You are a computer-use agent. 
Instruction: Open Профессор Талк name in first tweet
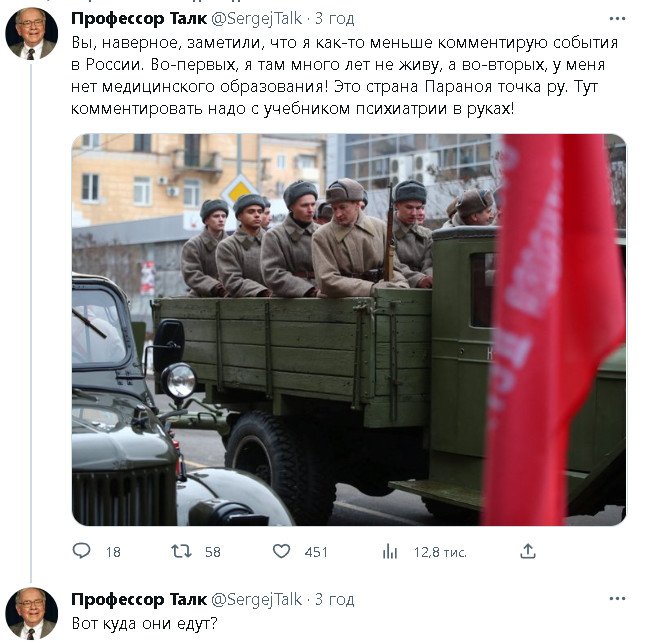139,19
